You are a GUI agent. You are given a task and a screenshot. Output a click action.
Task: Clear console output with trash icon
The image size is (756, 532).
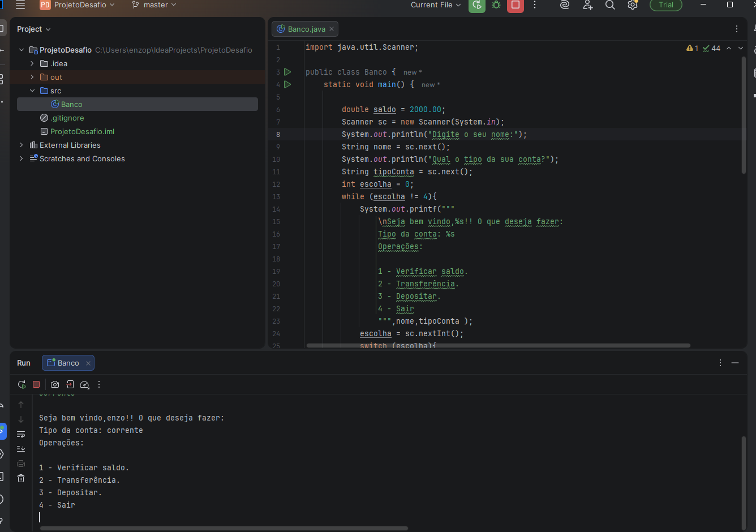(x=21, y=478)
